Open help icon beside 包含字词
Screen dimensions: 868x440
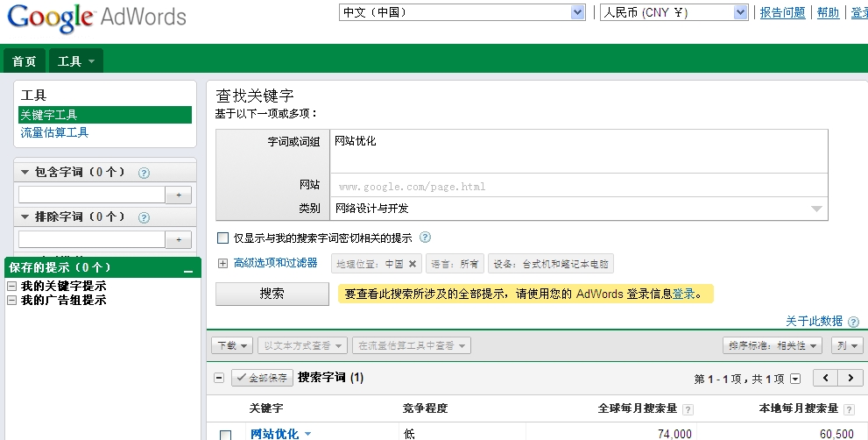(x=144, y=173)
